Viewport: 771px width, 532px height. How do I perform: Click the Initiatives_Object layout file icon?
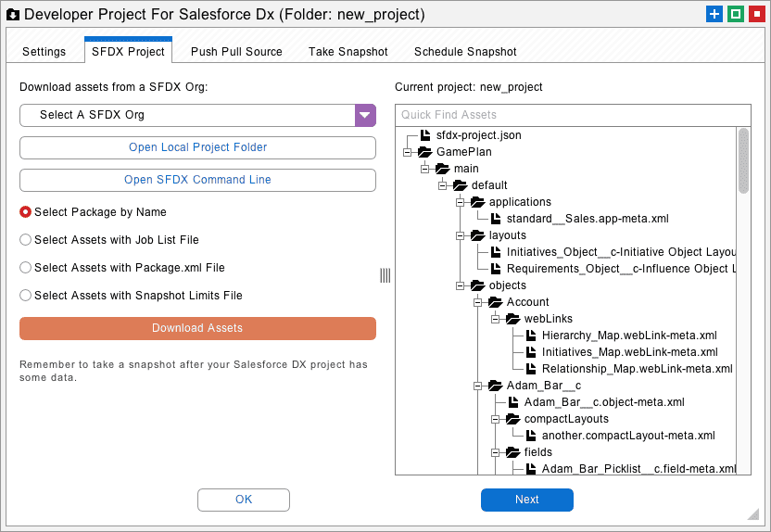pos(496,252)
